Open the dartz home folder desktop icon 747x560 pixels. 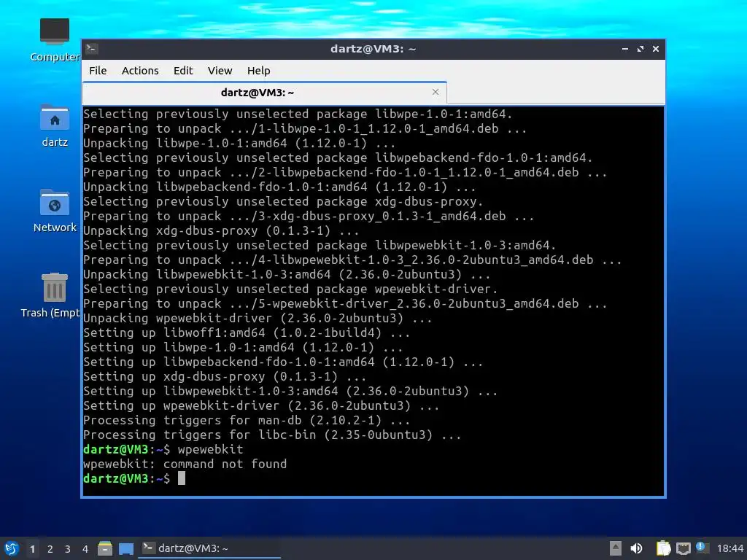55,125
